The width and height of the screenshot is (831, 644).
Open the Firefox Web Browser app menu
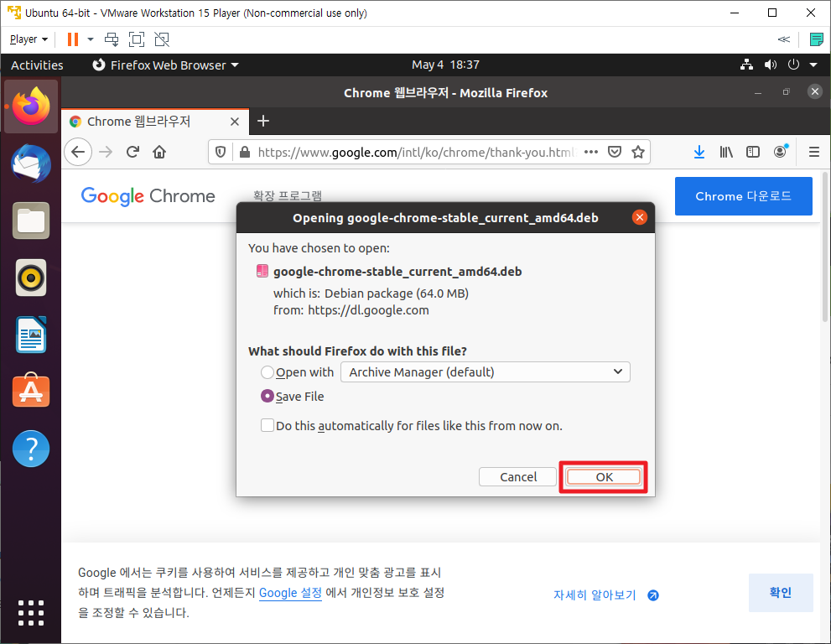tap(165, 65)
